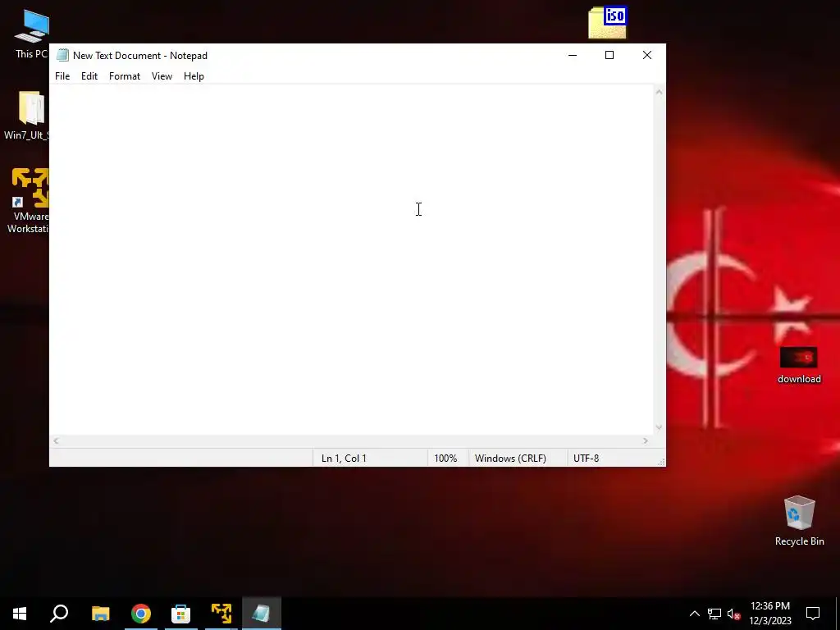Image resolution: width=840 pixels, height=630 pixels.
Task: Maximize the Notepad window
Action: click(609, 55)
